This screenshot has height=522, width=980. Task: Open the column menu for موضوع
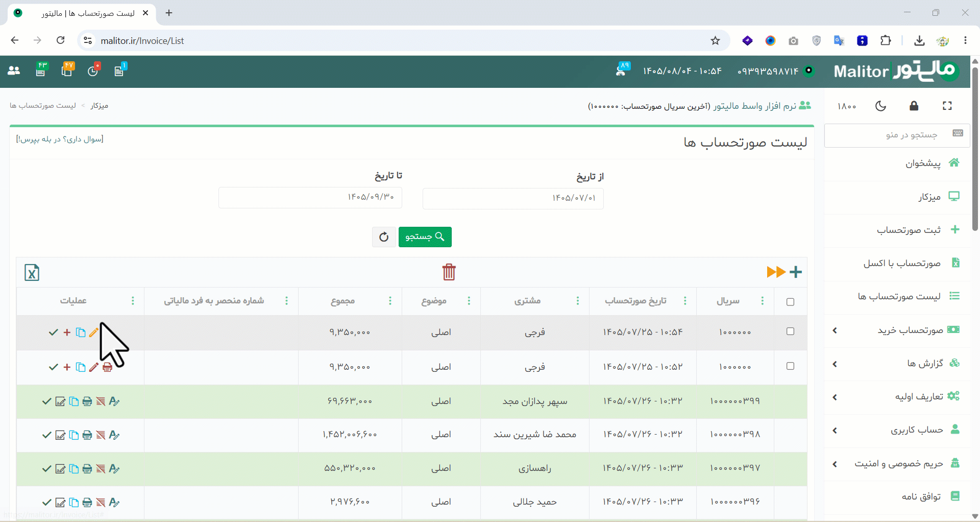pyautogui.click(x=469, y=301)
